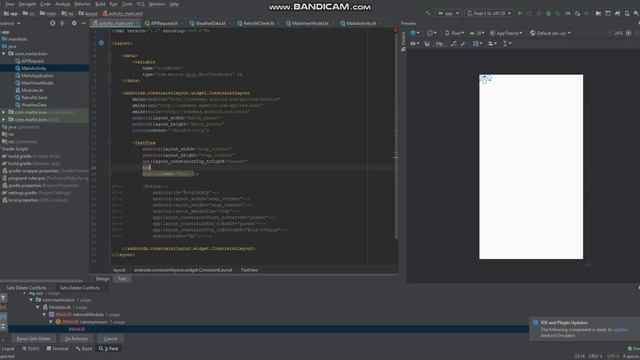This screenshot has width=640, height=360.
Task: Open the Default (en-us) locale dropdown
Action: point(551,33)
